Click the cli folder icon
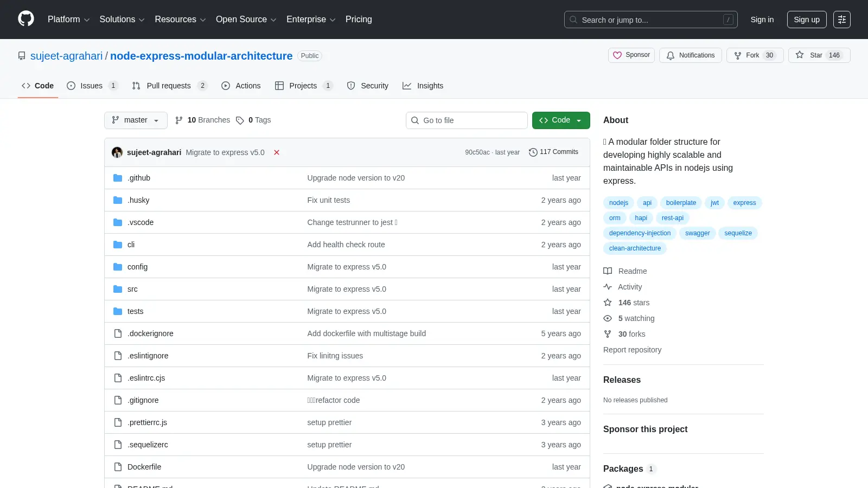 pos(118,245)
